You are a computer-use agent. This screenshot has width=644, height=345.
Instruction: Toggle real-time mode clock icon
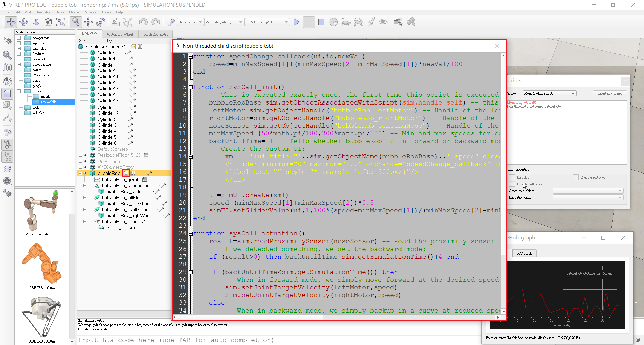pos(333,22)
